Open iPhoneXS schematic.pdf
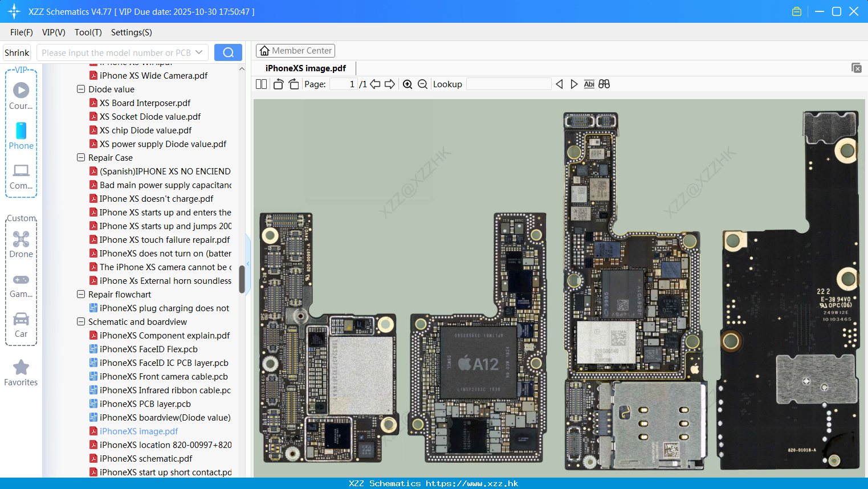868x489 pixels. [146, 458]
